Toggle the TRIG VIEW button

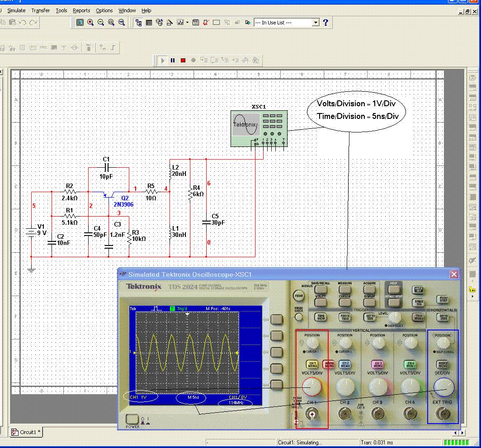(x=321, y=317)
